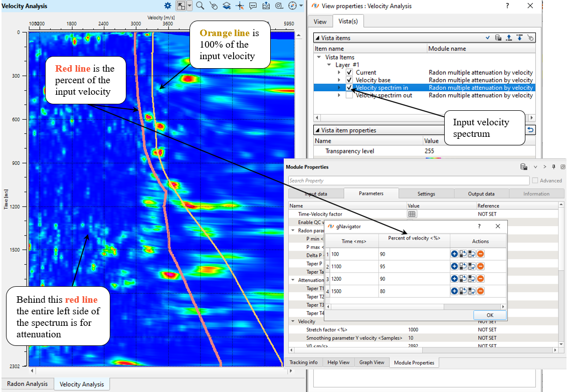Click the Graph View tab button
The width and height of the screenshot is (568, 392).
coord(371,362)
